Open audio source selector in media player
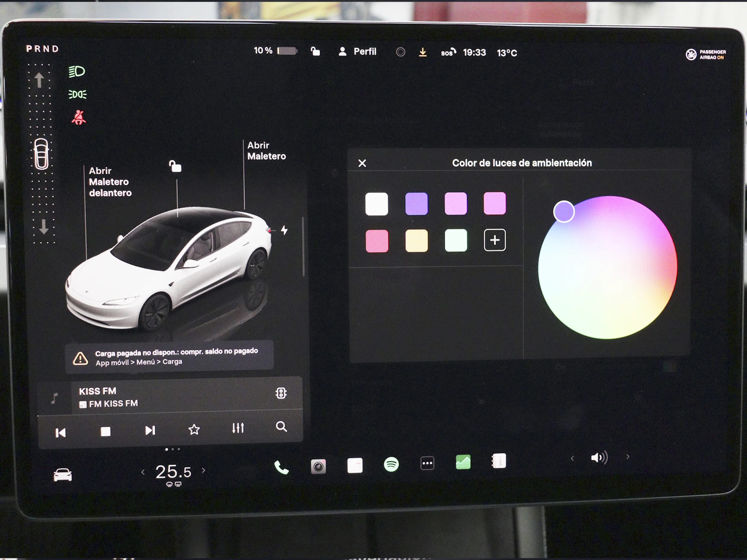This screenshot has width=747, height=560. 282,392
